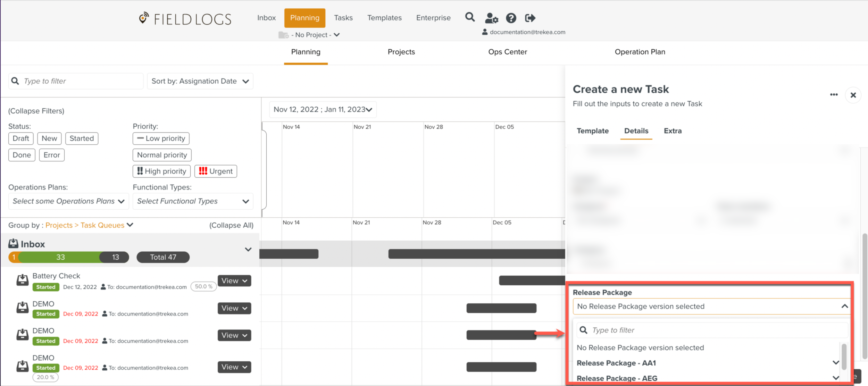
Task: Click the Inbox tray icon beside Battery Check
Action: [23, 280]
